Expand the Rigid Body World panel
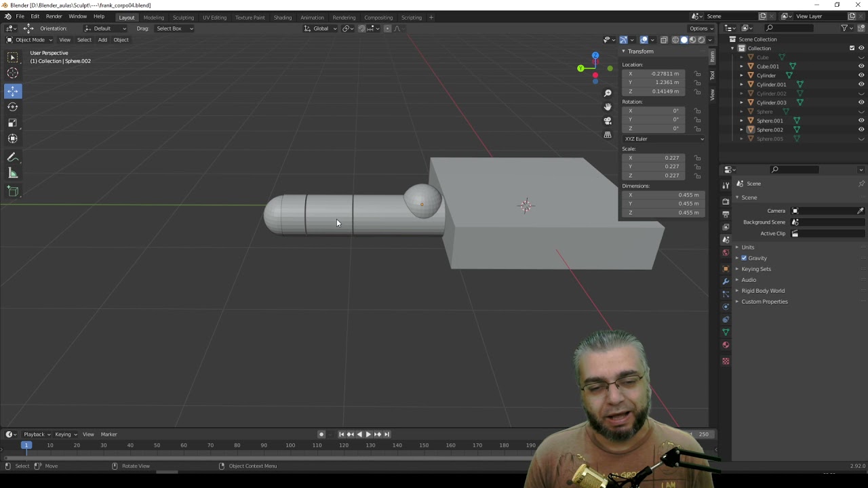The image size is (868, 488). point(763,291)
